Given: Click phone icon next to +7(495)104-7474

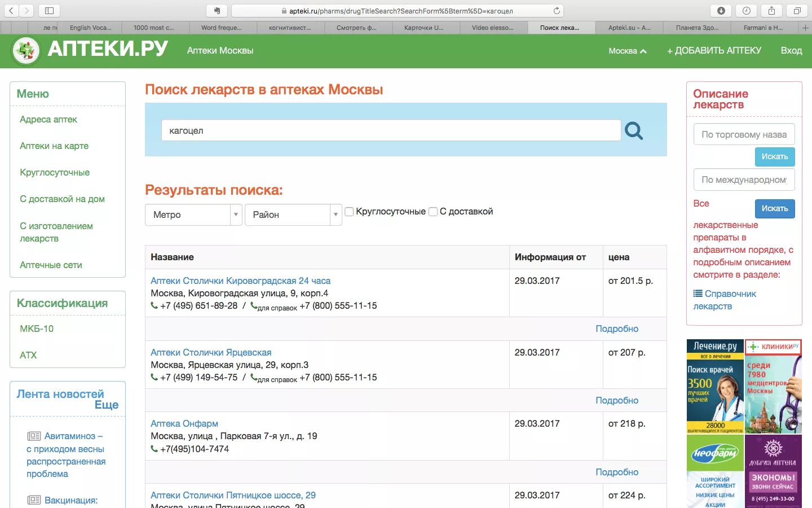Looking at the screenshot, I should coord(154,449).
